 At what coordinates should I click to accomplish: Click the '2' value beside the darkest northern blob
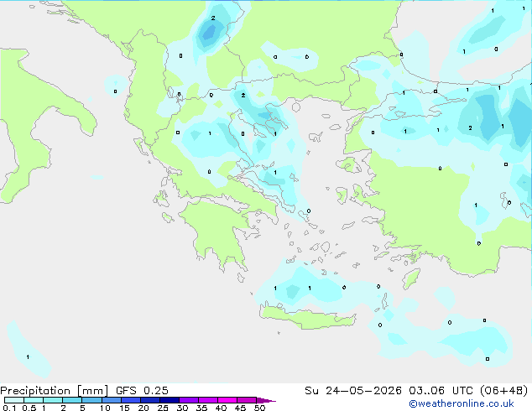pos(213,18)
